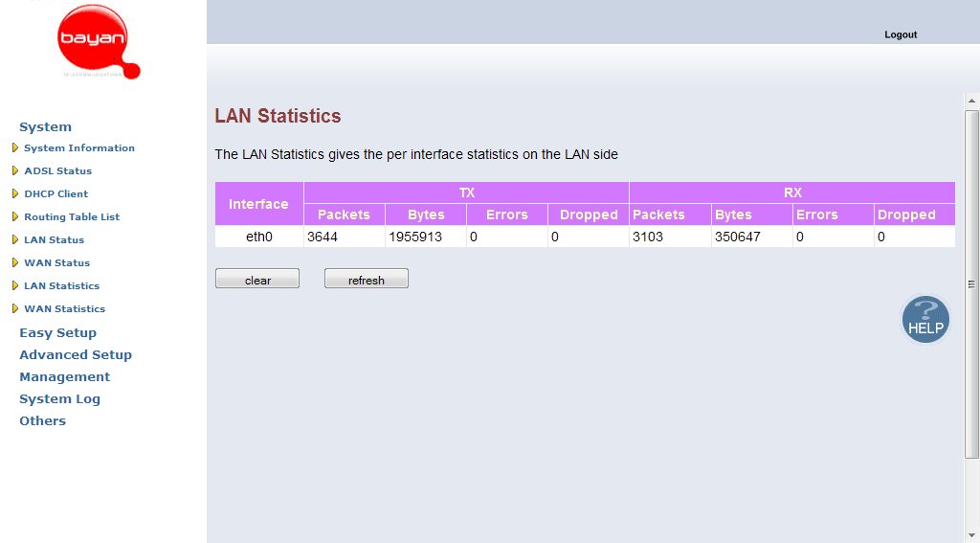Click the red Bayan logo
980x543 pixels.
click(x=99, y=41)
